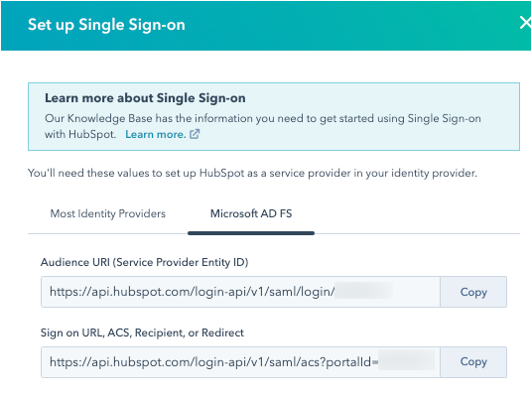Select the Microsoft AD FS tab
The image size is (532, 399).
point(251,213)
